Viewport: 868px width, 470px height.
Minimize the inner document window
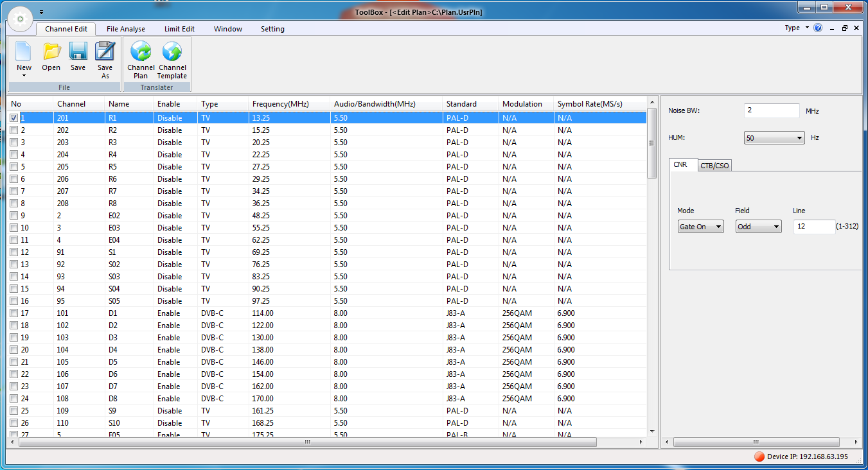833,28
